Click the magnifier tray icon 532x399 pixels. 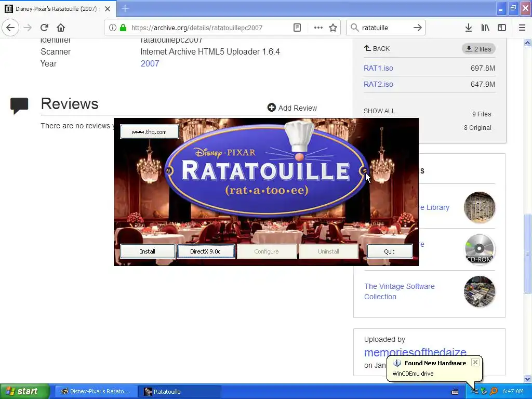click(x=494, y=391)
